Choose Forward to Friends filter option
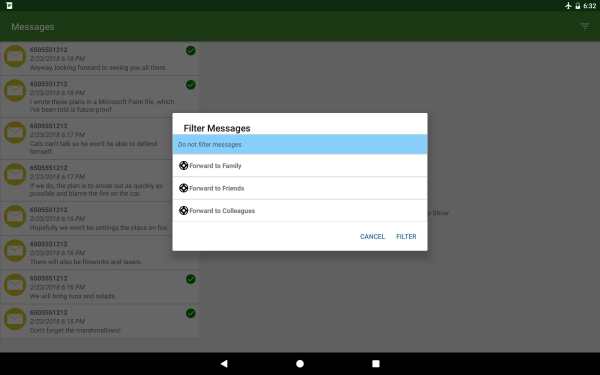600x375 pixels. 300,188
